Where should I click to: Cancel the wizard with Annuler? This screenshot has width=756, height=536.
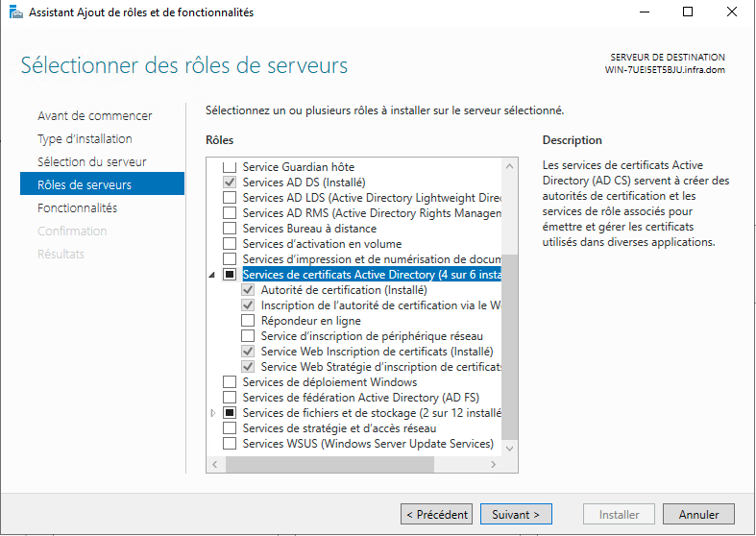click(x=698, y=515)
